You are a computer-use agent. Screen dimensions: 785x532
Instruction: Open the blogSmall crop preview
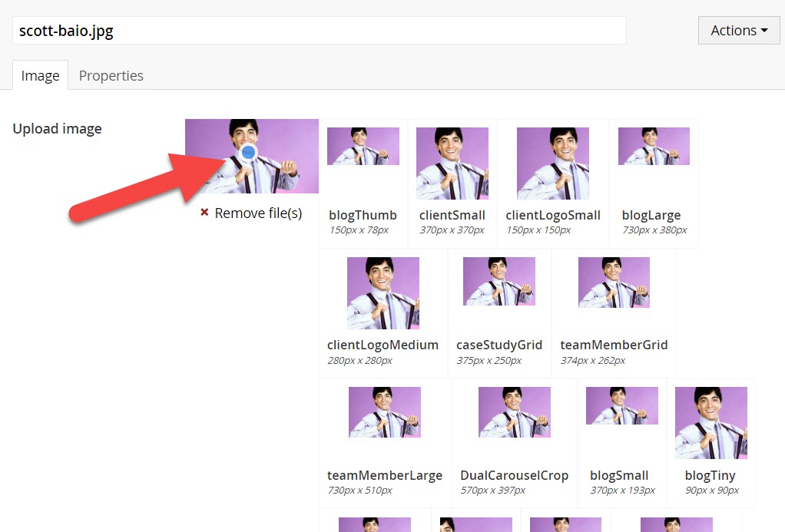tap(621, 406)
